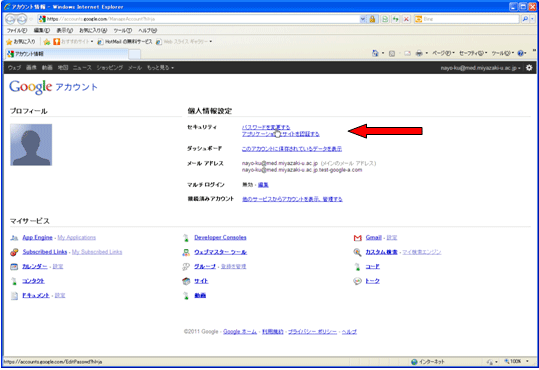Click the favorites star button

[21, 42]
